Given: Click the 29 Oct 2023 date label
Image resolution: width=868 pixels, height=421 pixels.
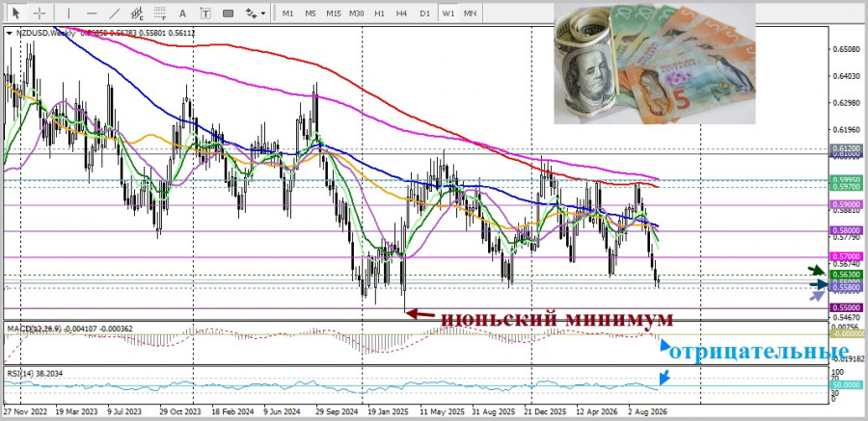Looking at the screenshot, I should click(180, 412).
